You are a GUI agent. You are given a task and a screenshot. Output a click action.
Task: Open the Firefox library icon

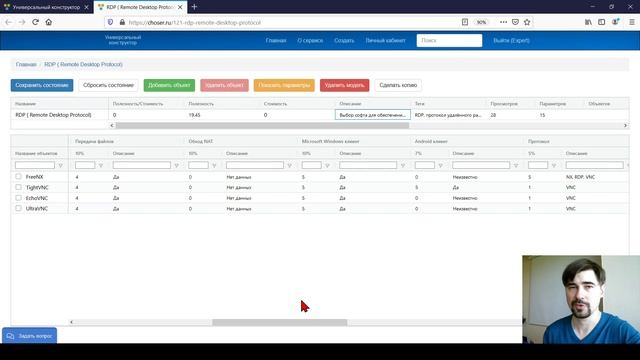coord(588,22)
